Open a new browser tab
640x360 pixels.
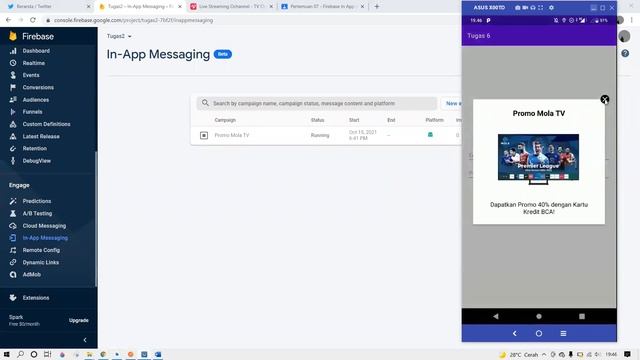pyautogui.click(x=377, y=7)
